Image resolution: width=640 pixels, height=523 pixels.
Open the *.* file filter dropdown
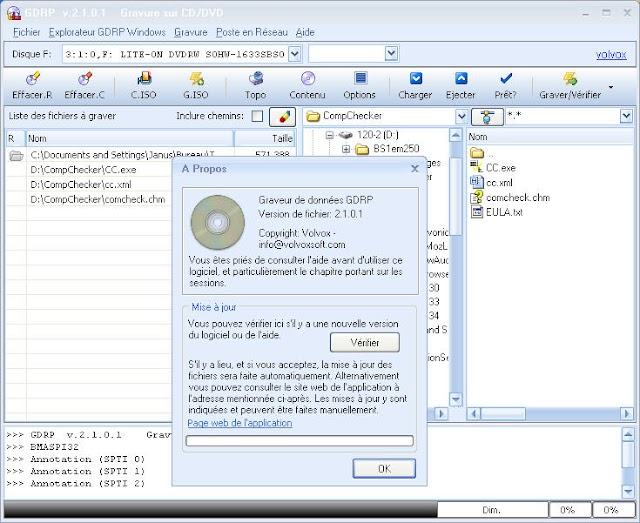(626, 116)
